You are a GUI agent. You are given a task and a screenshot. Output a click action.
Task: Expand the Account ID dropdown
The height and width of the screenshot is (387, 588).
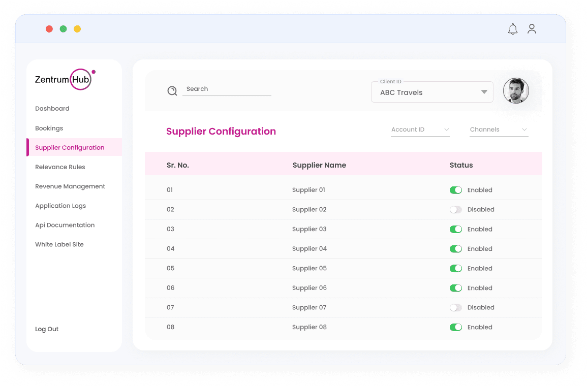click(420, 130)
